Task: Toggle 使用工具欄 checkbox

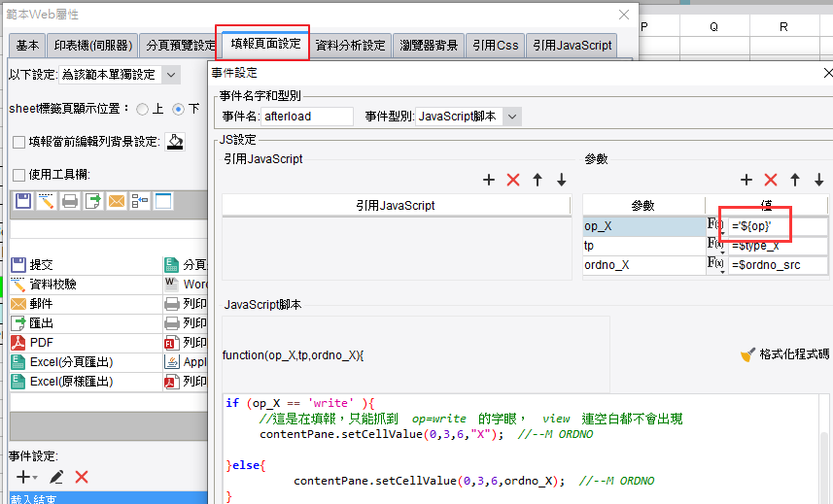Action: point(19,175)
